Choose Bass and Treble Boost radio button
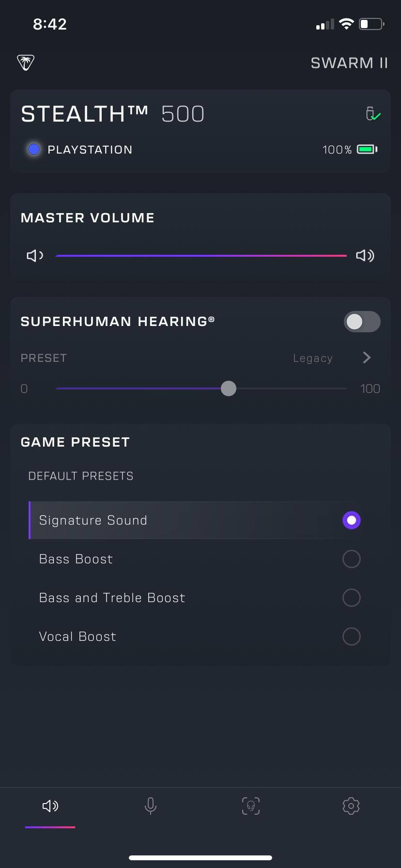This screenshot has width=401, height=868. point(351,598)
